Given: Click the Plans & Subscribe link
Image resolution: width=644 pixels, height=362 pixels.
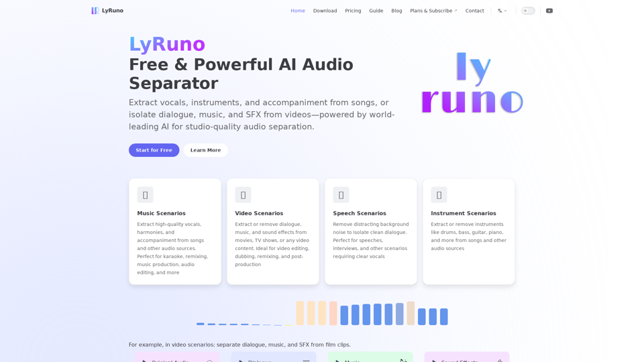Looking at the screenshot, I should (431, 11).
